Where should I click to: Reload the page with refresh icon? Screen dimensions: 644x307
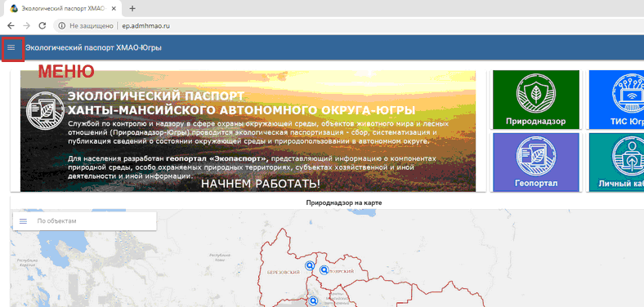(x=42, y=25)
